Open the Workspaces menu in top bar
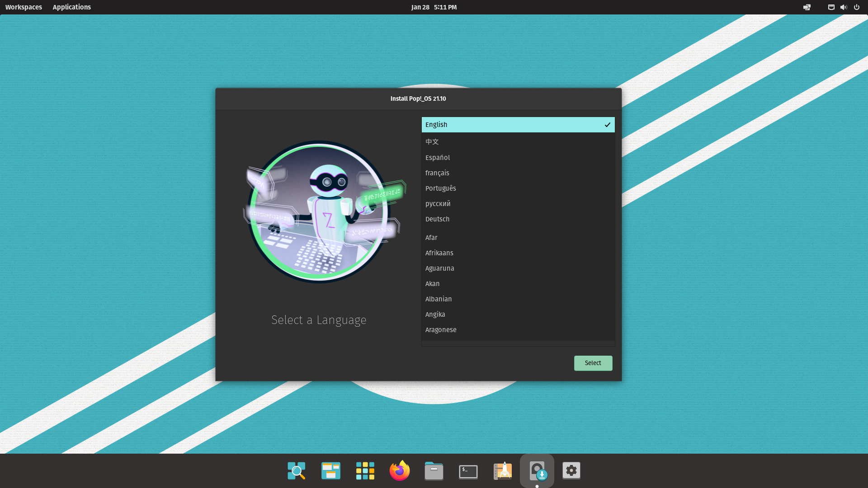The width and height of the screenshot is (868, 488). pyautogui.click(x=24, y=7)
